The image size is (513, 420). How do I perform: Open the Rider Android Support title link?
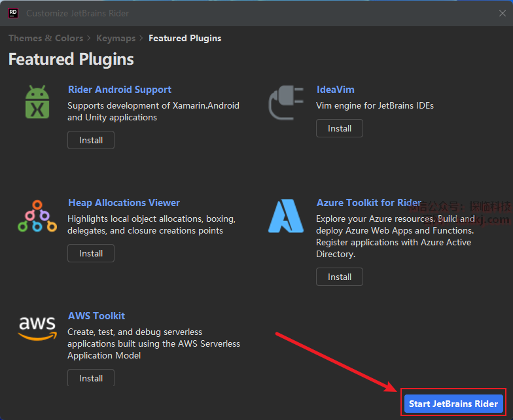tap(120, 90)
